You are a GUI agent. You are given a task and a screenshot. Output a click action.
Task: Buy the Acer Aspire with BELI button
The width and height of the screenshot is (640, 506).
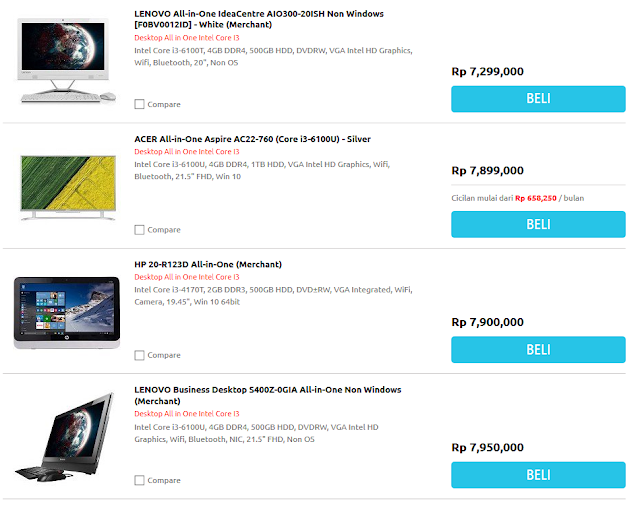(538, 224)
